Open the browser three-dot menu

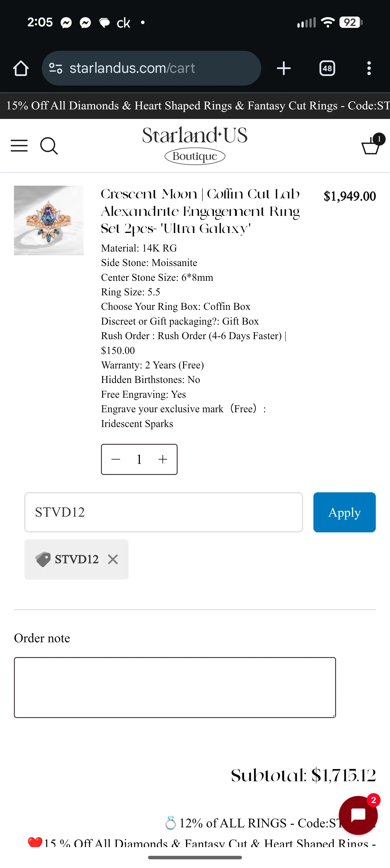coord(369,68)
